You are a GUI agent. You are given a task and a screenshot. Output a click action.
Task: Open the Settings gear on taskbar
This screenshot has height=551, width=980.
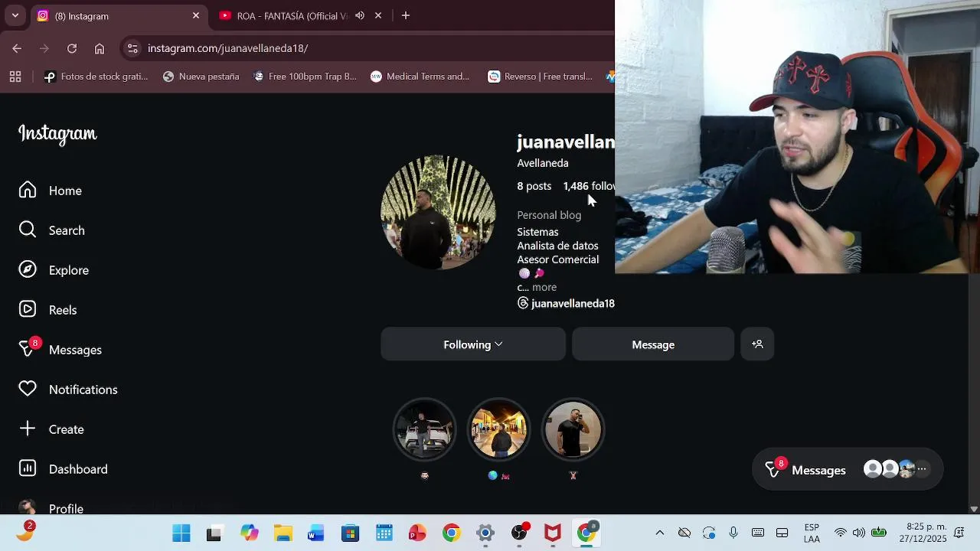click(x=485, y=533)
